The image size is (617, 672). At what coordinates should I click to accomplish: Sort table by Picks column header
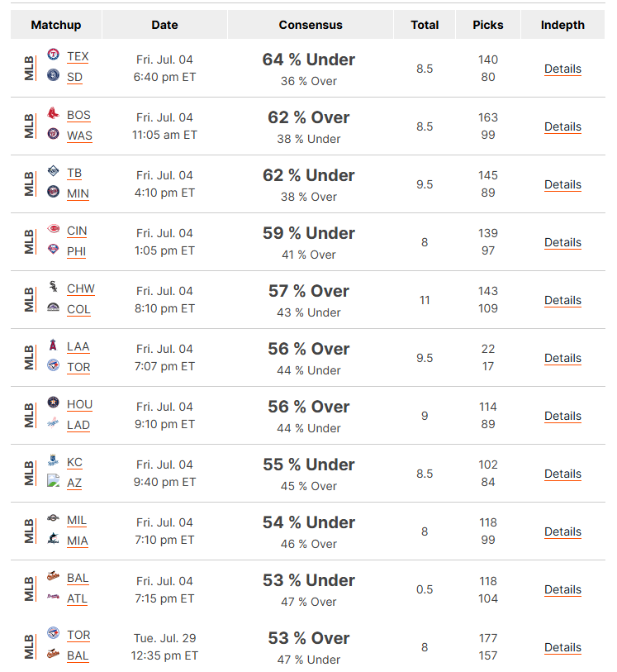click(x=487, y=25)
